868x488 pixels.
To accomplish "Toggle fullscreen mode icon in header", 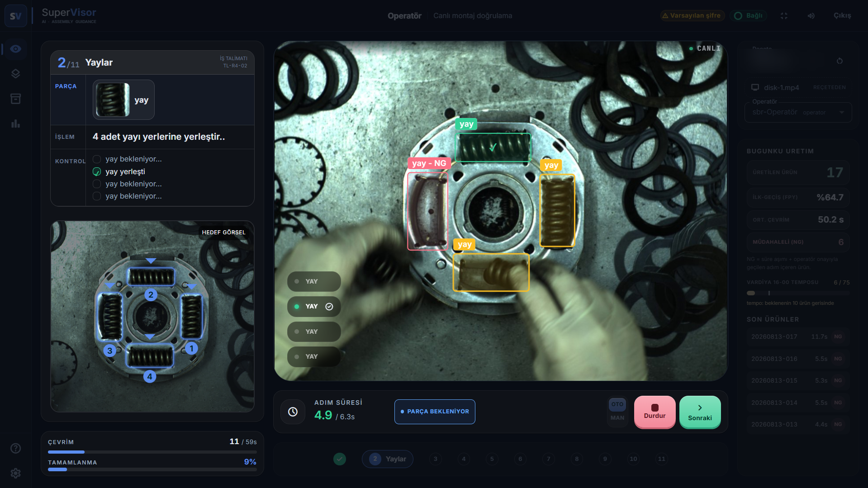I will [x=784, y=16].
